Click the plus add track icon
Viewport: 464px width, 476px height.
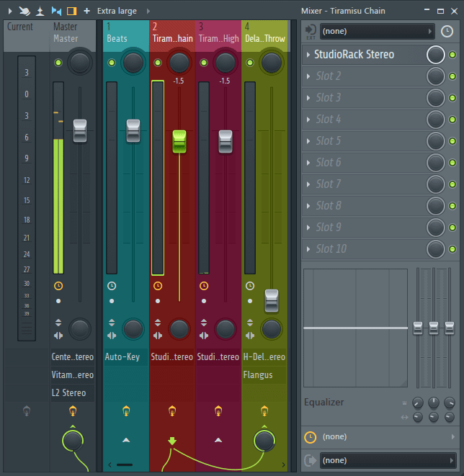[x=87, y=12]
